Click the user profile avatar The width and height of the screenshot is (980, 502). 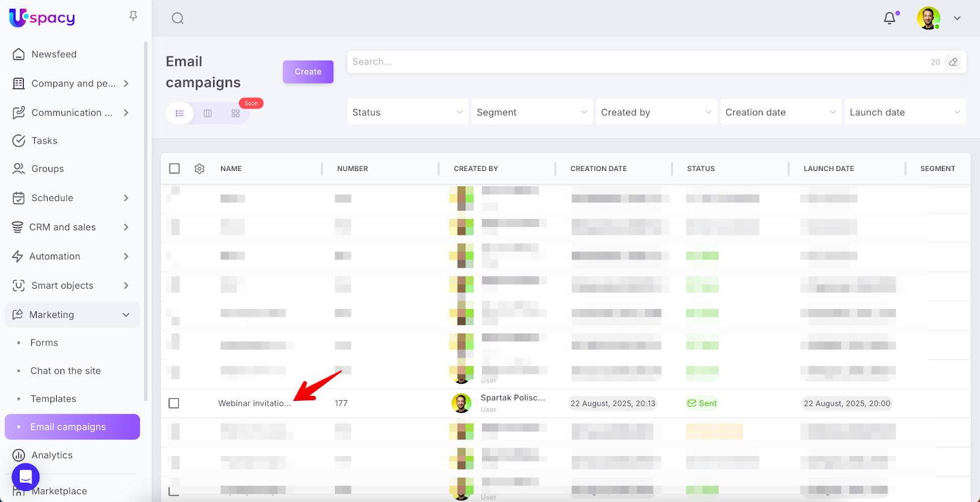coord(928,18)
